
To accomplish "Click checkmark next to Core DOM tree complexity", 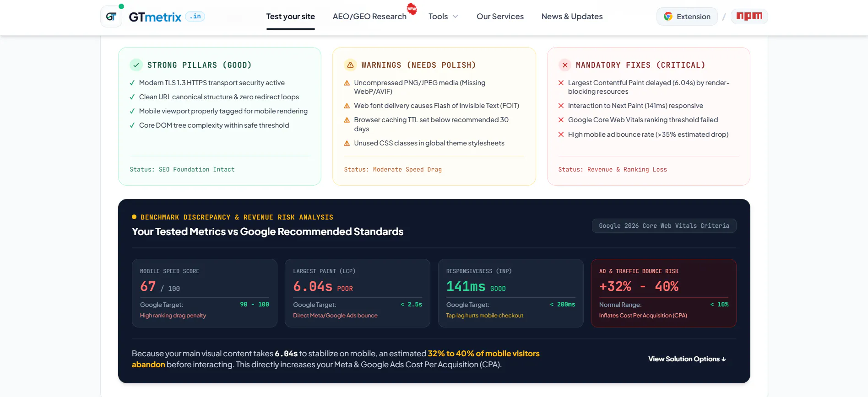I will point(132,125).
